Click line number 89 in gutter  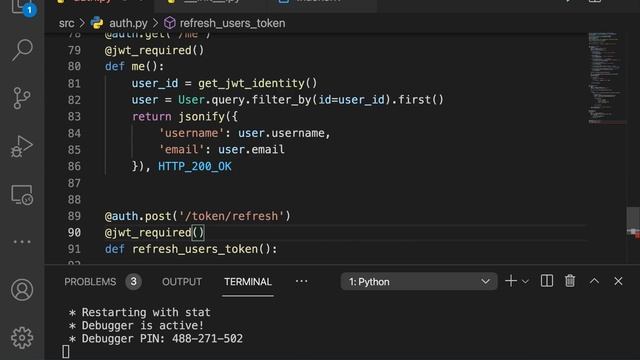(74, 216)
